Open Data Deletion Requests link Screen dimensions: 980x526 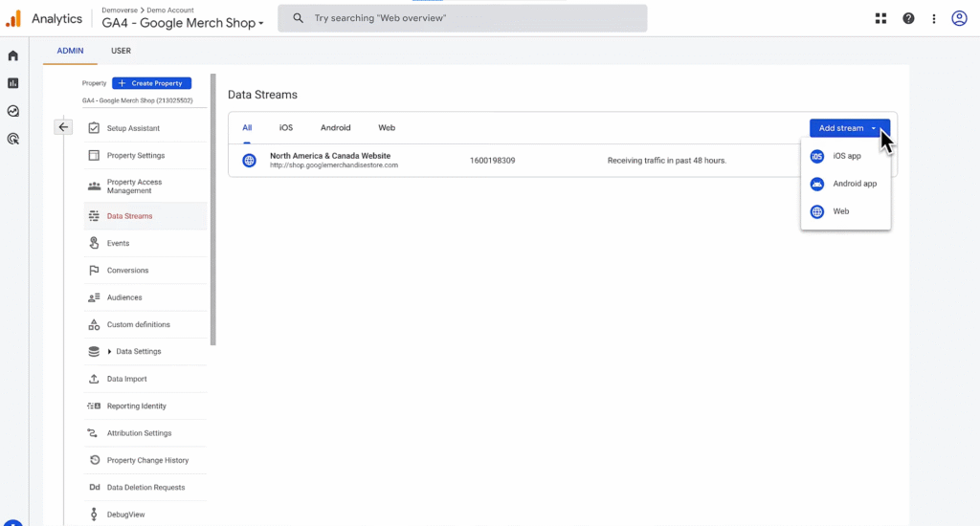click(145, 488)
